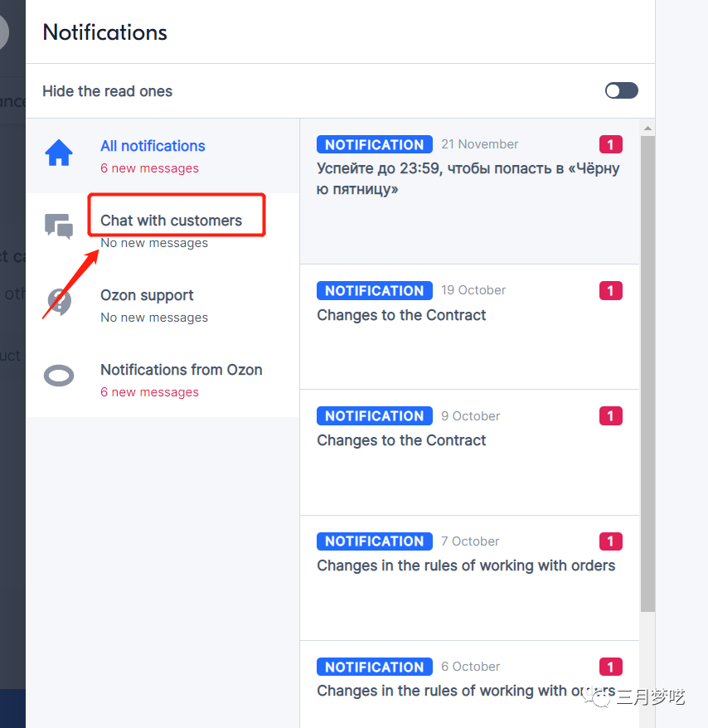708x728 pixels.
Task: Click the Notifications from Ozon oval icon
Action: (59, 376)
